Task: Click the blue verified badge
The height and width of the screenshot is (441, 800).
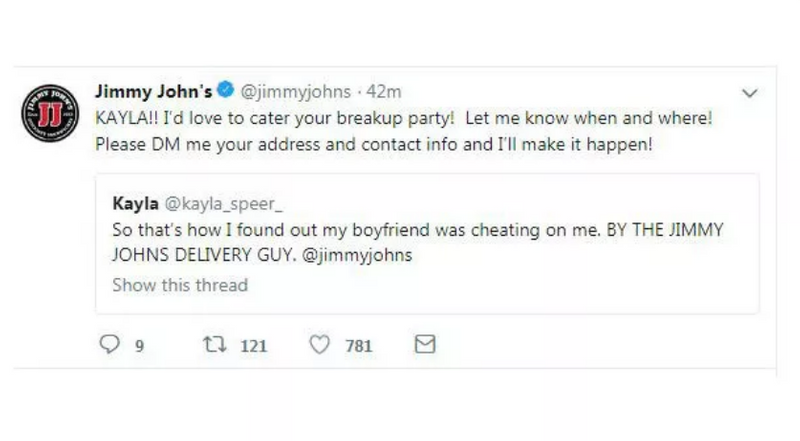Action: point(226,91)
